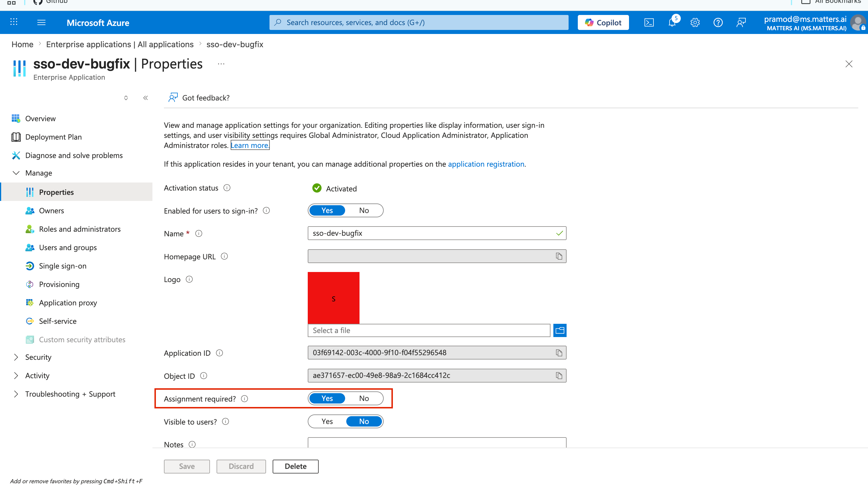Open the hamburger portal menu
Image resolution: width=868 pixels, height=487 pixels.
[41, 22]
